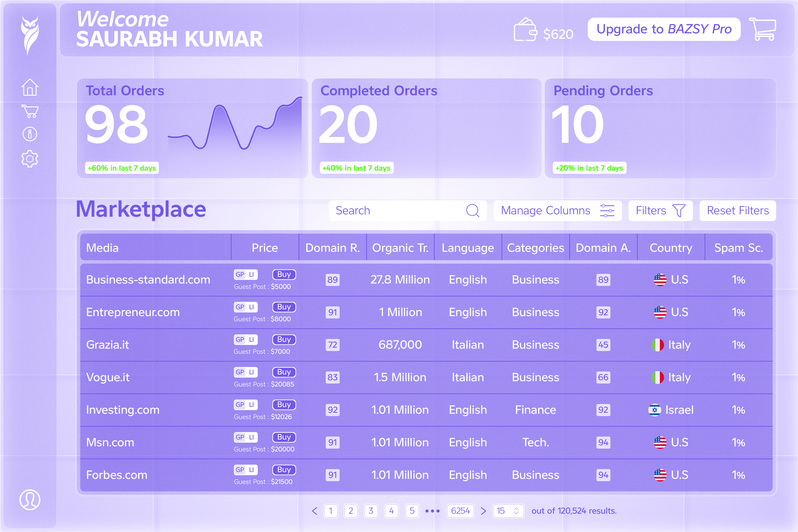Go to page 2
Screen dimensions: 798x532
click(x=351, y=511)
